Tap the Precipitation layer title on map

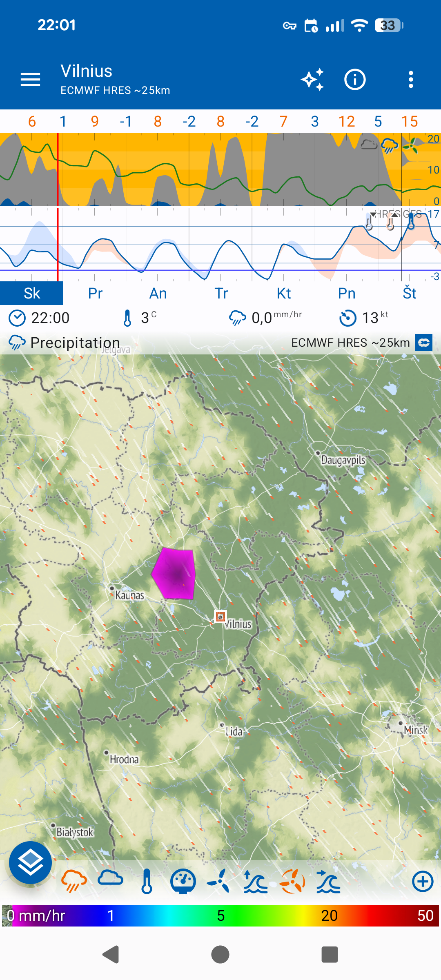point(75,343)
